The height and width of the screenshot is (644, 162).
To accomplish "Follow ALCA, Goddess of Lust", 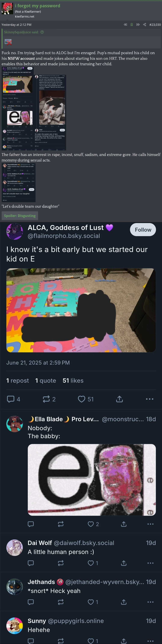I will [x=143, y=230].
